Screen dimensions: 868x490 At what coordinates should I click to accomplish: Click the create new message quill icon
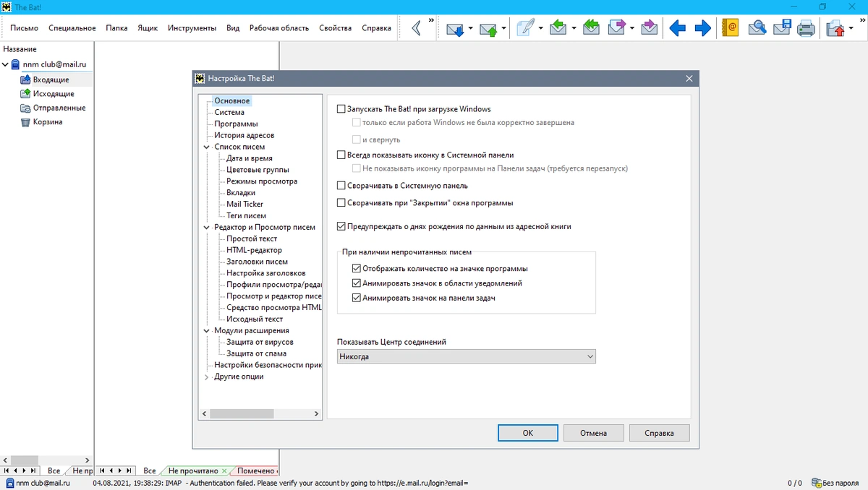(x=525, y=29)
